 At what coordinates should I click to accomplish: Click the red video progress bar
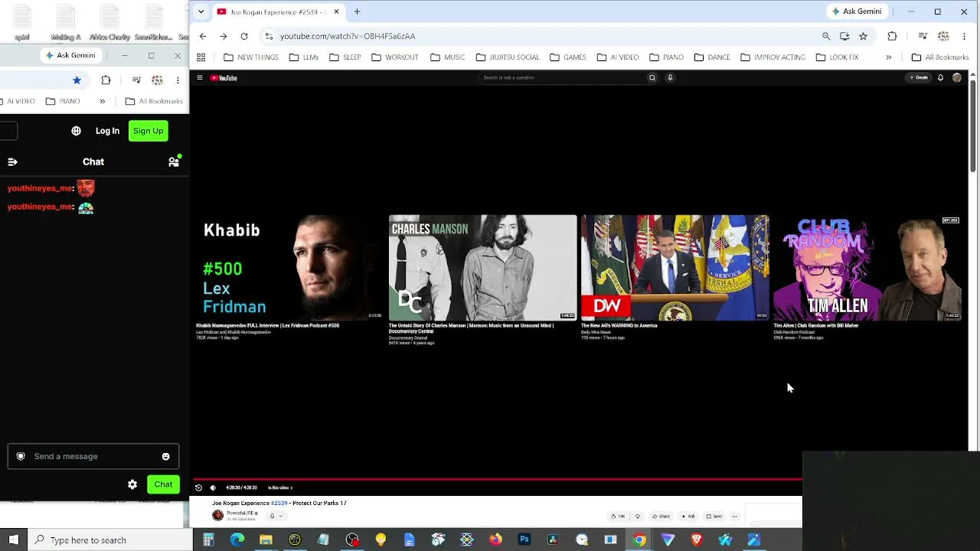point(496,480)
